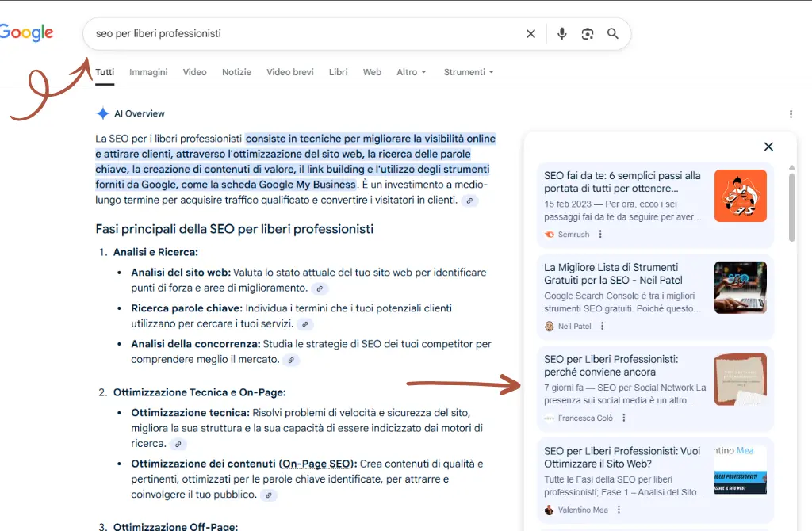812x531 pixels.
Task: Open source link after 'aree di miglioramento'
Action: pyautogui.click(x=320, y=288)
